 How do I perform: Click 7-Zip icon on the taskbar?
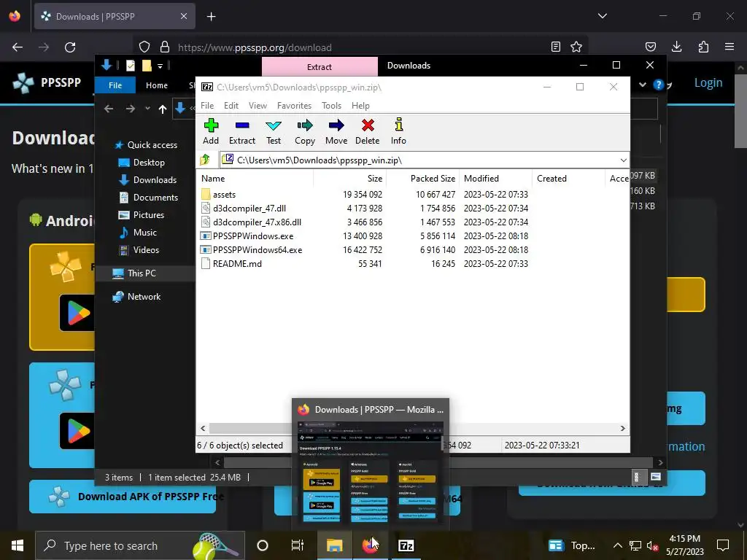[x=406, y=545]
